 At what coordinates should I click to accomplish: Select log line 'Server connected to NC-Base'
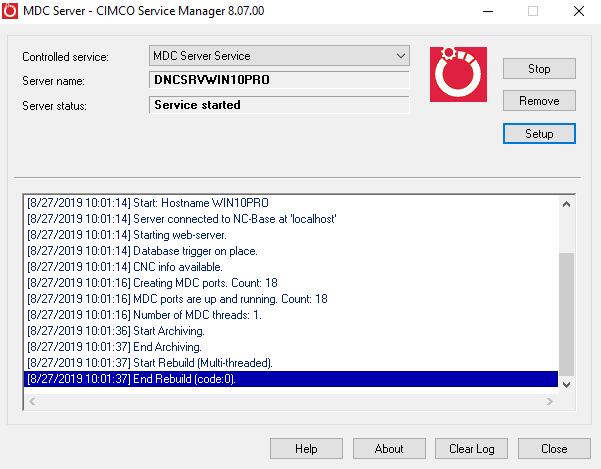coord(291,219)
